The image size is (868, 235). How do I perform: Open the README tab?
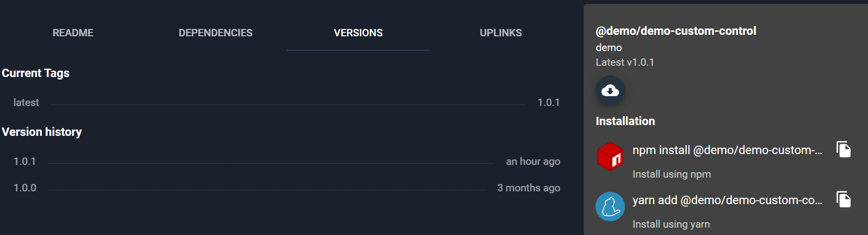[x=73, y=33]
